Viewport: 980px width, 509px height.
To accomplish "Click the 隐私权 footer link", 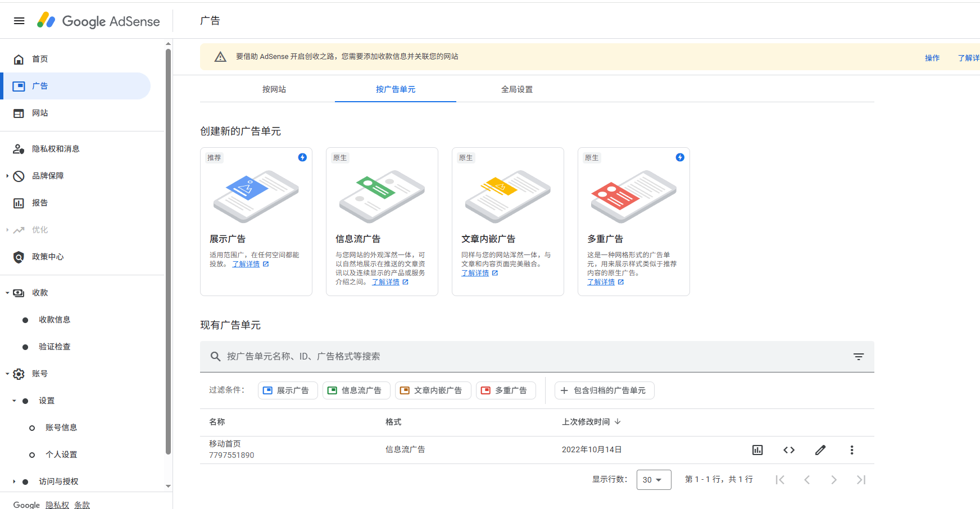I will pyautogui.click(x=57, y=505).
